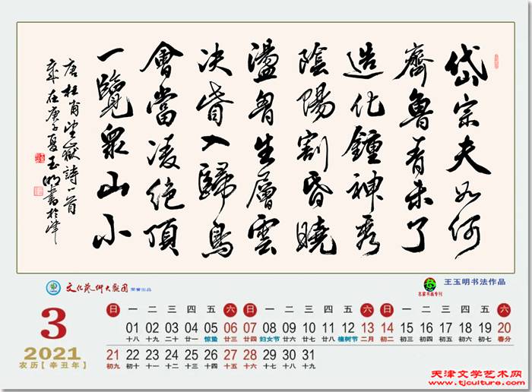Select red date 07
The width and height of the screenshot is (532, 392).
pyautogui.click(x=250, y=328)
